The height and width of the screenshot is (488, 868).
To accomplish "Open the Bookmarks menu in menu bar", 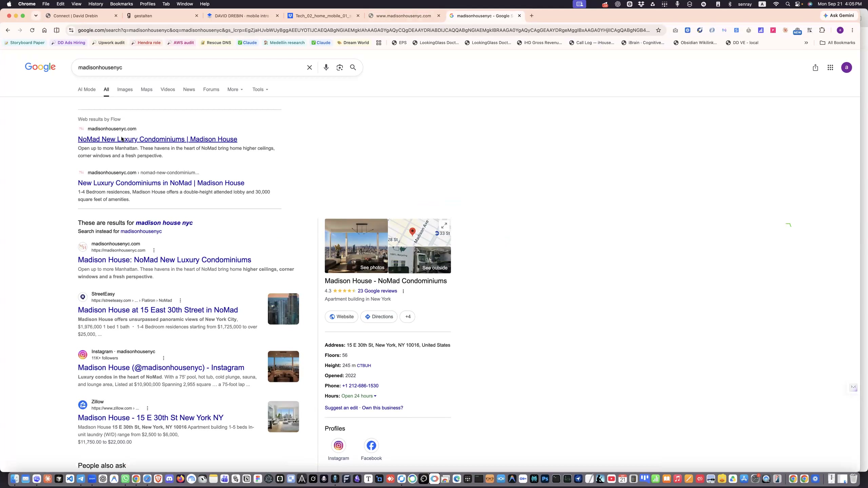I will tap(121, 4).
